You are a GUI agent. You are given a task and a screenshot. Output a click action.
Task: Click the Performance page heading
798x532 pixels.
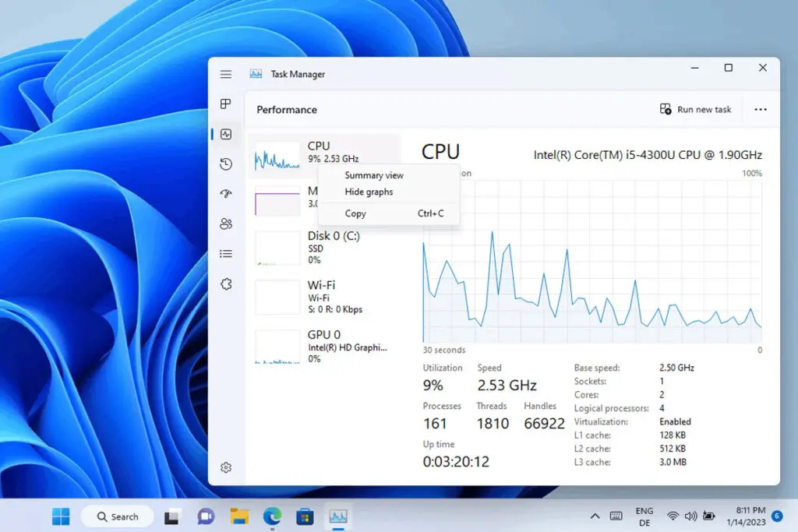[287, 110]
